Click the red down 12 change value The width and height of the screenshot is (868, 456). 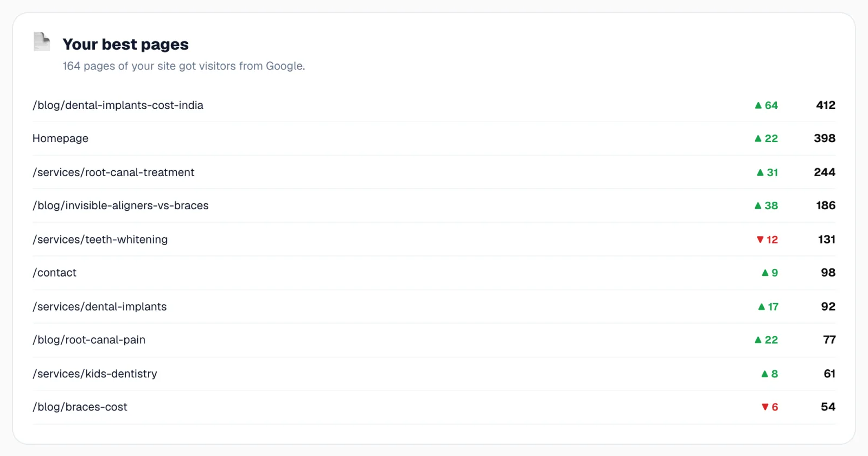(x=767, y=240)
